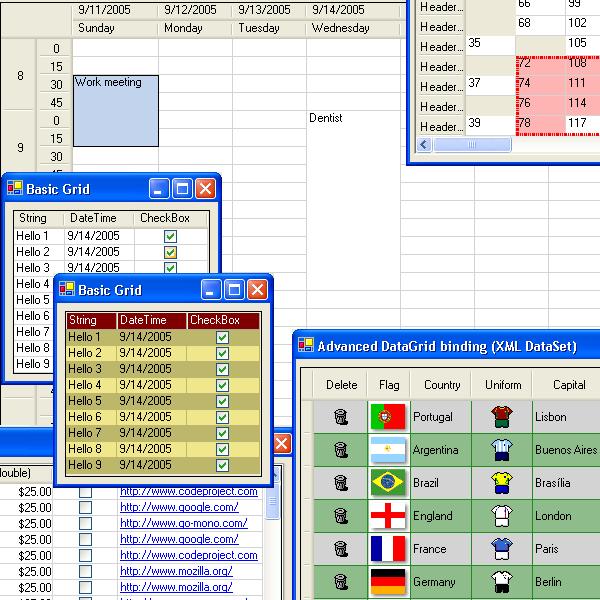Image resolution: width=600 pixels, height=600 pixels.
Task: Toggle the Hello 9 row checkbox
Action: pyautogui.click(x=222, y=465)
